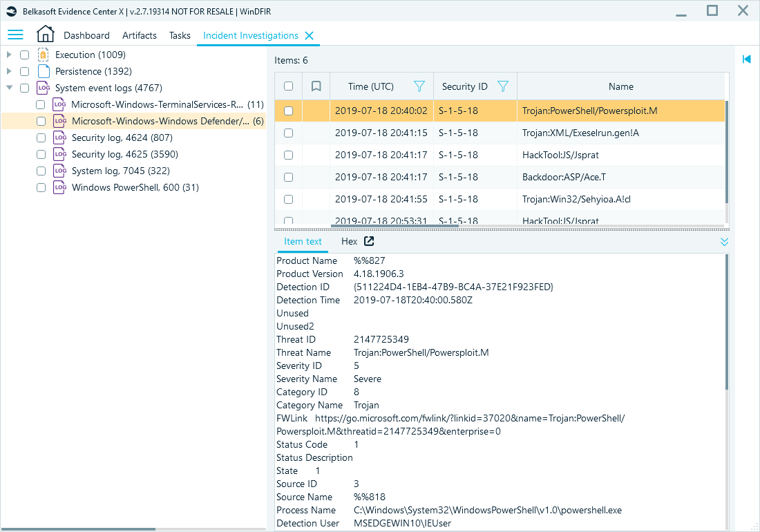Expand the Persistence tree node

[9, 71]
